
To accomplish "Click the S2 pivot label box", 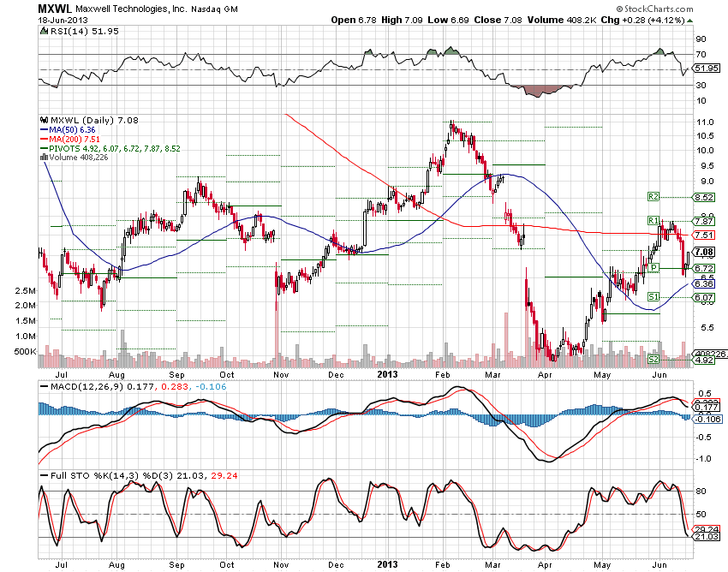I will (x=653, y=360).
